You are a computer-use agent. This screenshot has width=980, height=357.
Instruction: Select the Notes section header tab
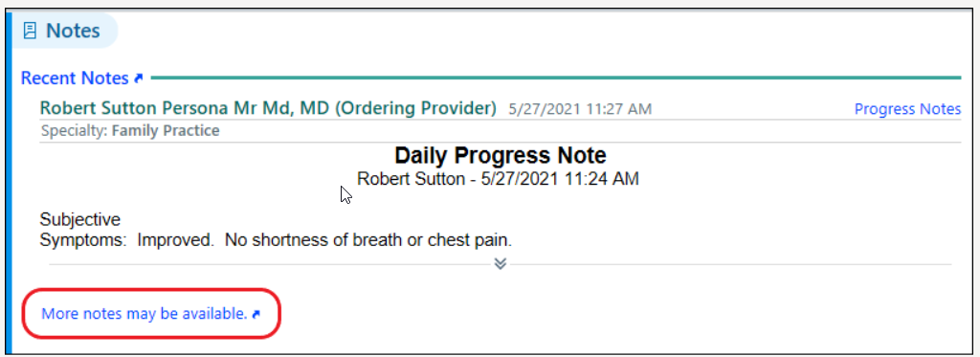(x=65, y=30)
